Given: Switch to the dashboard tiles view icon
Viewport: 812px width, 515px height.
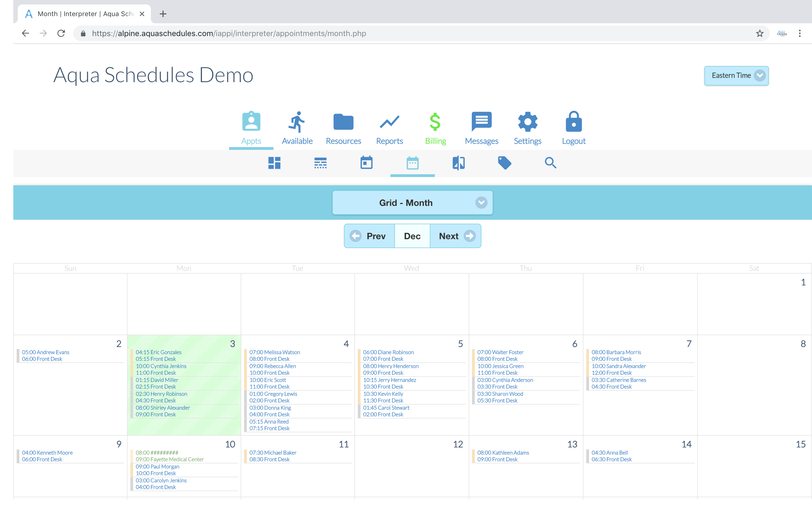Looking at the screenshot, I should tap(274, 163).
